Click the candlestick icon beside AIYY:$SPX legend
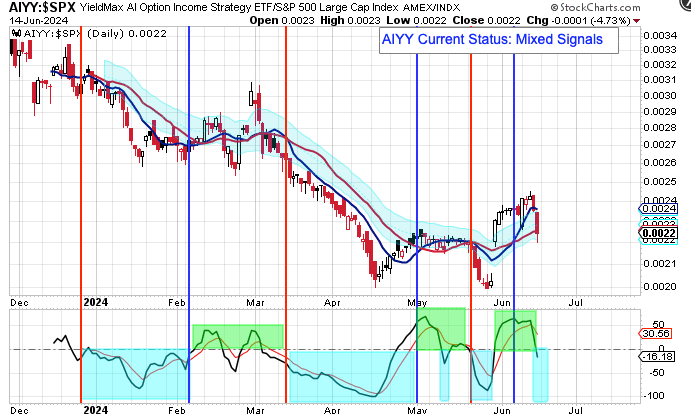 click(x=15, y=34)
